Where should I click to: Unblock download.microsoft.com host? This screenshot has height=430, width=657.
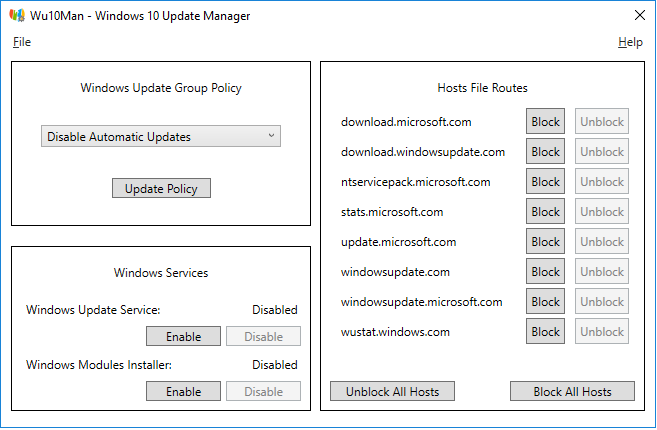(x=602, y=122)
